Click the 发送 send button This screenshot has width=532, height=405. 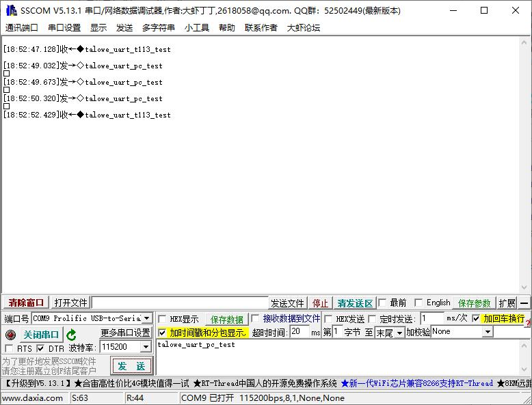pyautogui.click(x=131, y=365)
